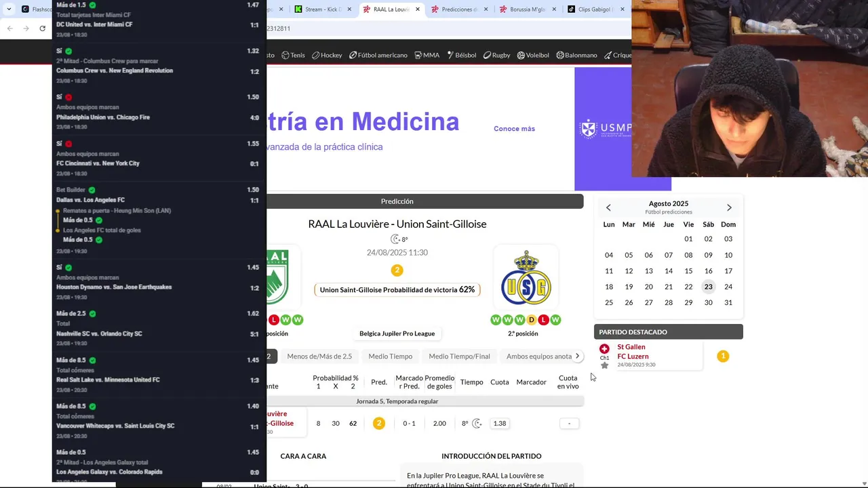
Task: Open the Tenis sport category
Action: [293, 55]
